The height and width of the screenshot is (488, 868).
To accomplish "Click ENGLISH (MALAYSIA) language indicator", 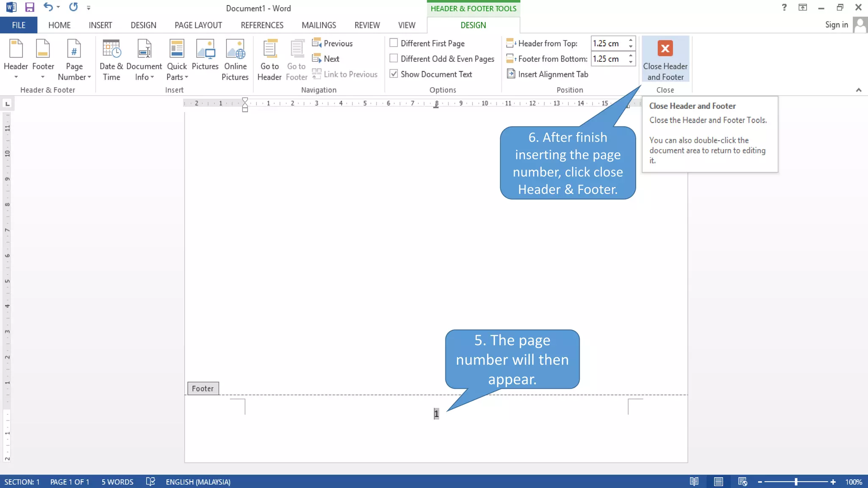I will 198,482.
